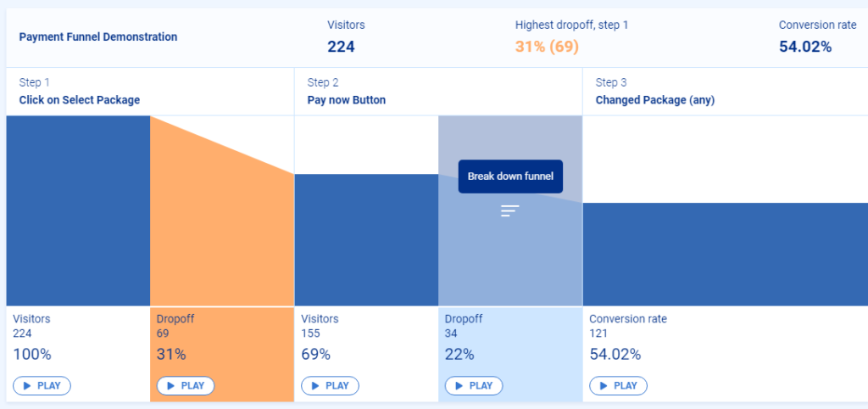Image resolution: width=868 pixels, height=409 pixels.
Task: Open the Step 1 Click on Select Package header
Action: point(150,92)
